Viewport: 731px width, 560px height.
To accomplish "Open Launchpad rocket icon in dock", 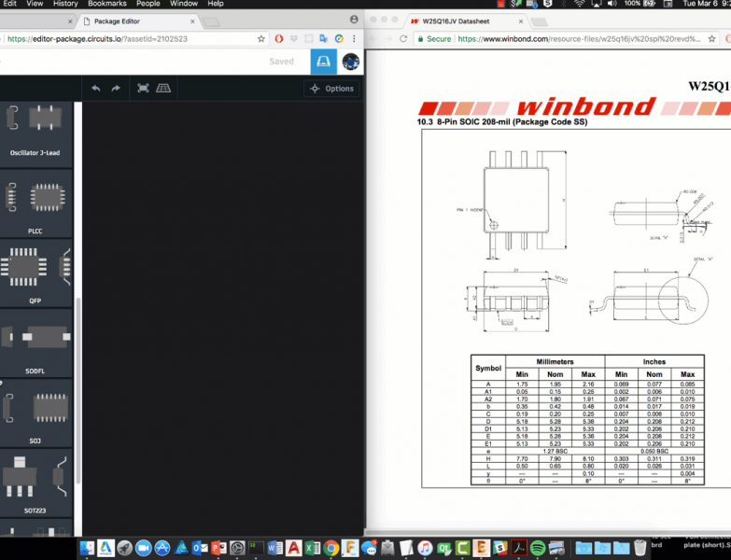I will (124, 548).
